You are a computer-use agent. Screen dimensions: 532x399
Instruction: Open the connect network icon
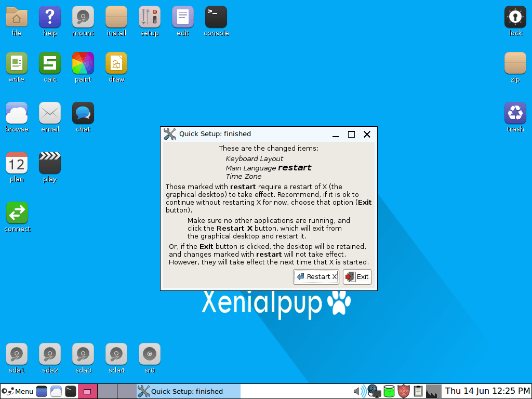(x=17, y=212)
